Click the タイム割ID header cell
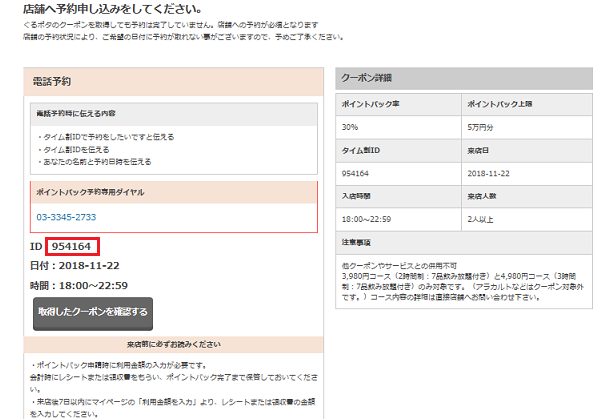The width and height of the screenshot is (609, 419). pos(398,151)
